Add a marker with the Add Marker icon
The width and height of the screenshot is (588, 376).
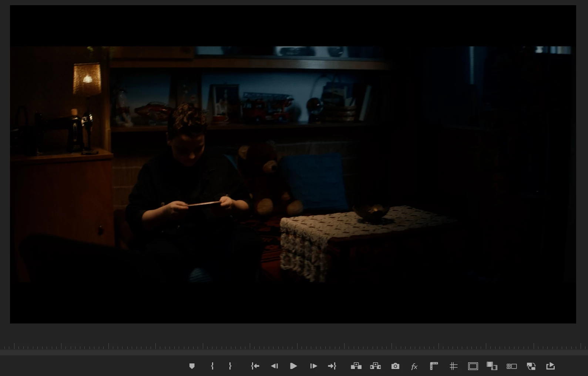(192, 366)
